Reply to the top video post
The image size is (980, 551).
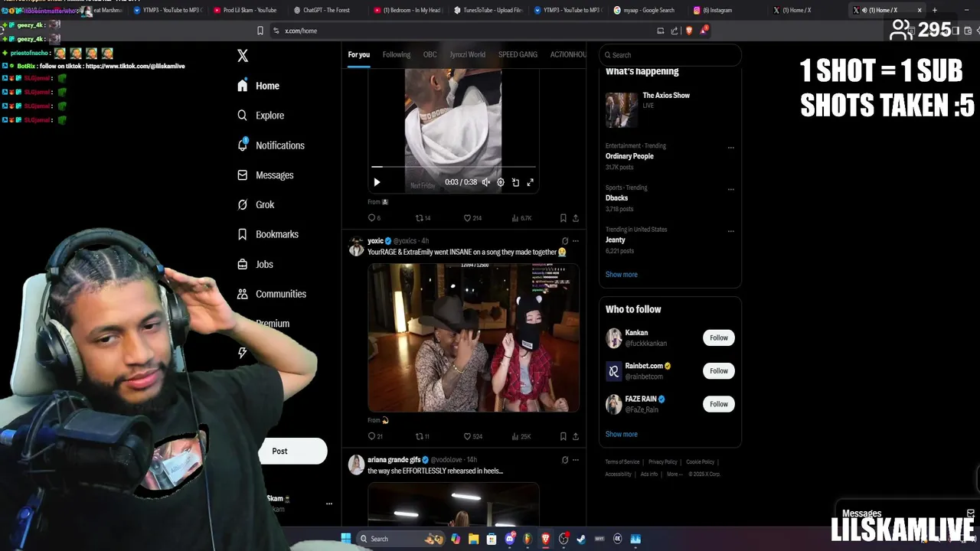(374, 218)
